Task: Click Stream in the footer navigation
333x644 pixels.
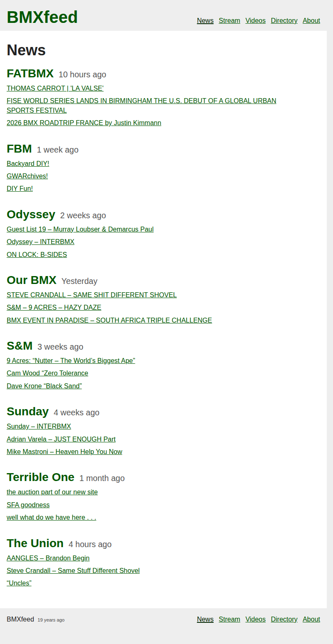Action: 229,619
